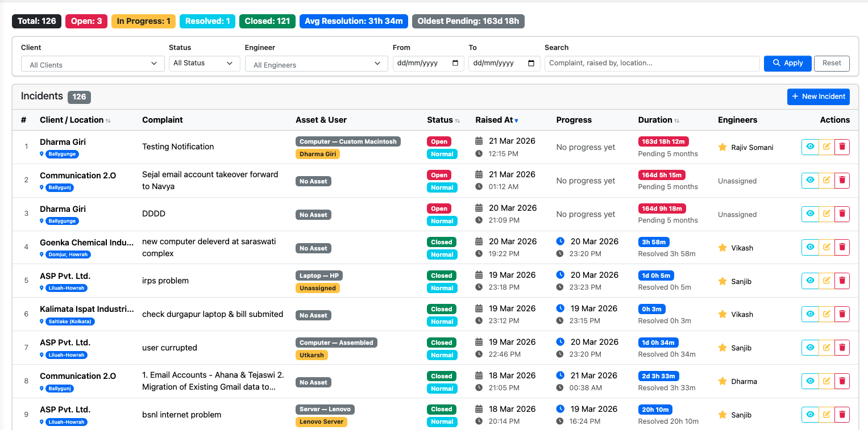Click the Total: 126 badge
This screenshot has width=868, height=430.
coord(37,21)
